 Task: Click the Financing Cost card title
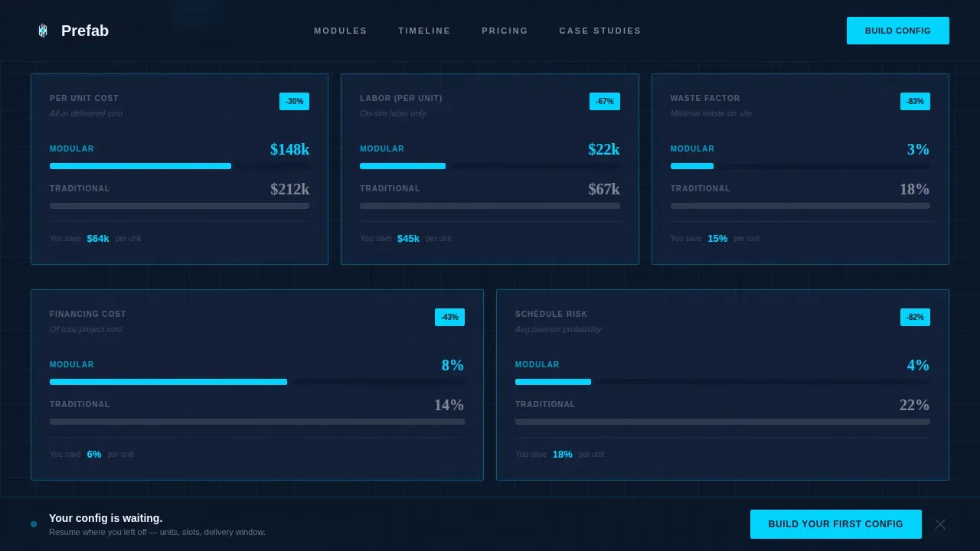click(88, 314)
